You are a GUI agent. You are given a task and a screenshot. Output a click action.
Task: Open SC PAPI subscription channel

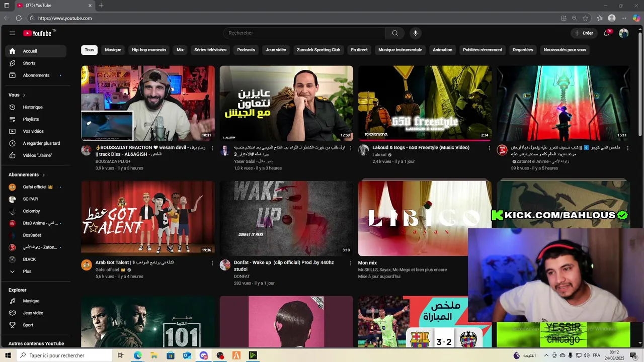point(36,199)
